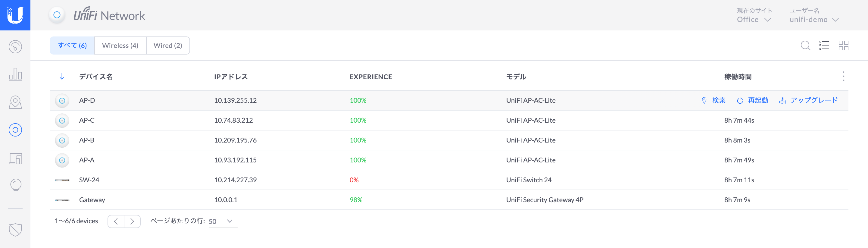Switch to list view icon
Viewport: 868px width, 248px height.
click(824, 46)
